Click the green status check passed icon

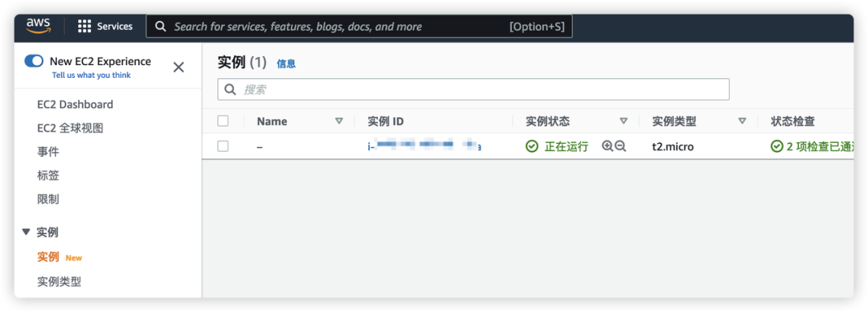click(777, 146)
